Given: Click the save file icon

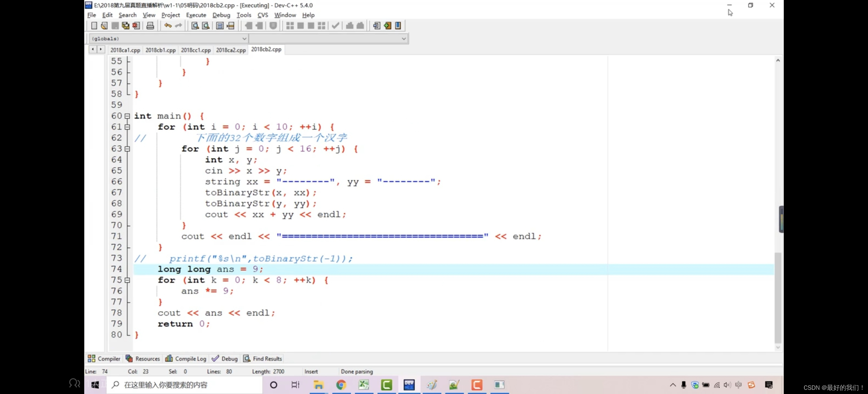Looking at the screenshot, I should (114, 25).
